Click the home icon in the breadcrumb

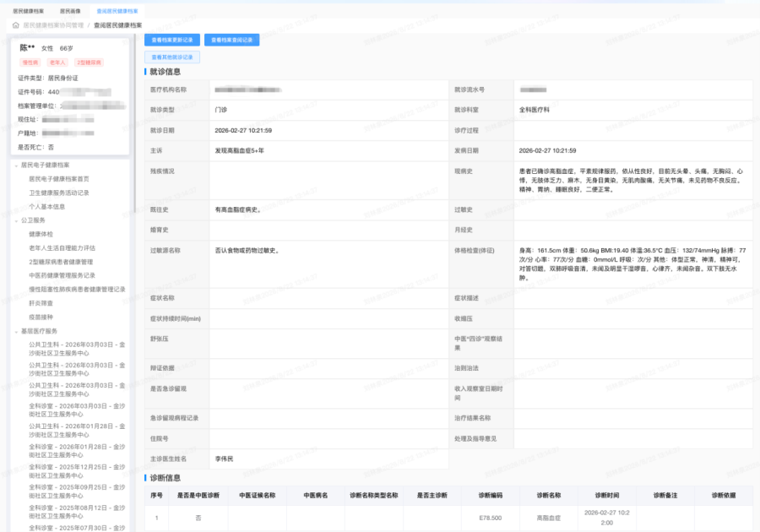pyautogui.click(x=15, y=25)
